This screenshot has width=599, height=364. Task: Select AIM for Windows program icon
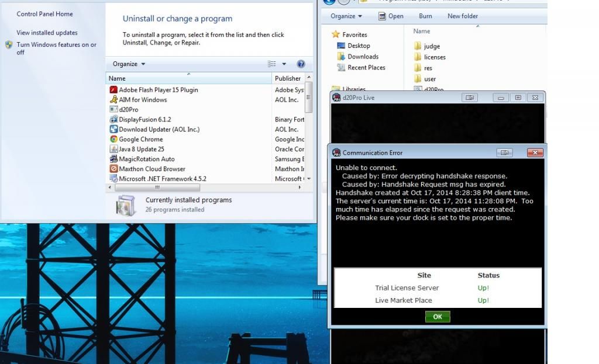point(113,99)
